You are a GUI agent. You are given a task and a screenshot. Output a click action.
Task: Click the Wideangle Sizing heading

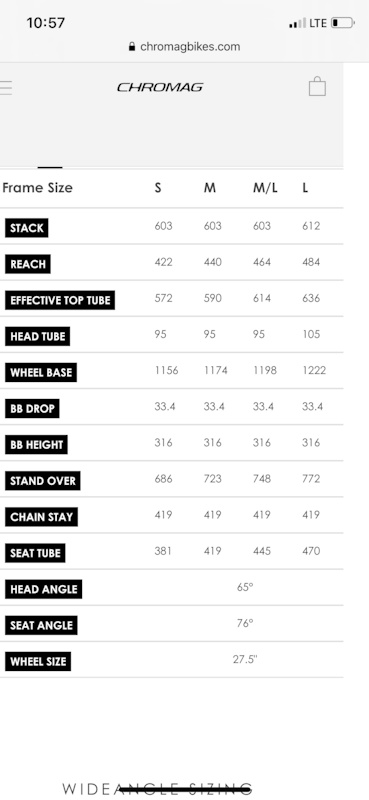(x=157, y=789)
